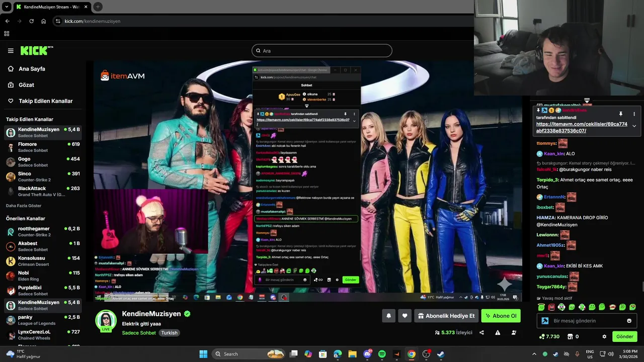The height and width of the screenshot is (362, 644).
Task: Click username Torpido_3 in chat
Action: click(x=547, y=180)
